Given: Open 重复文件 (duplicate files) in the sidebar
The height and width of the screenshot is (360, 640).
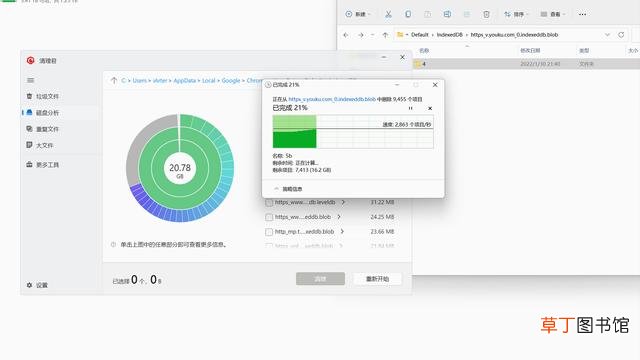Looking at the screenshot, I should 43,129.
